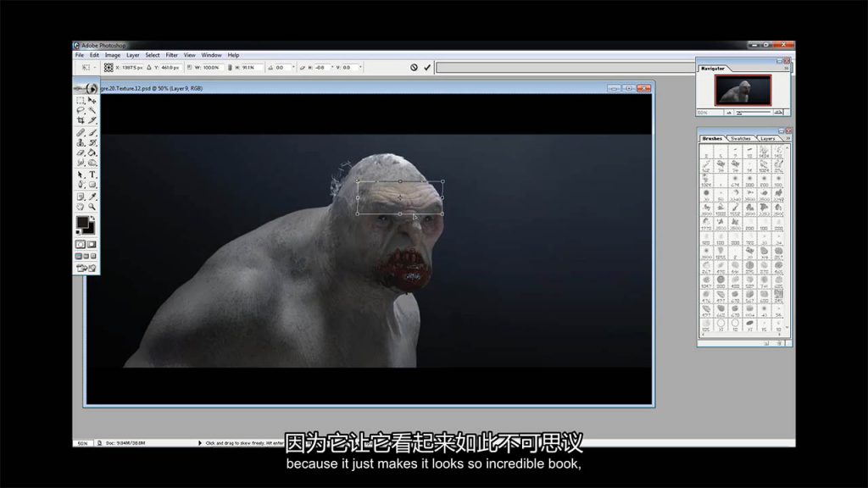
Task: Switch to Full Screen mode
Action: pyautogui.click(x=93, y=256)
